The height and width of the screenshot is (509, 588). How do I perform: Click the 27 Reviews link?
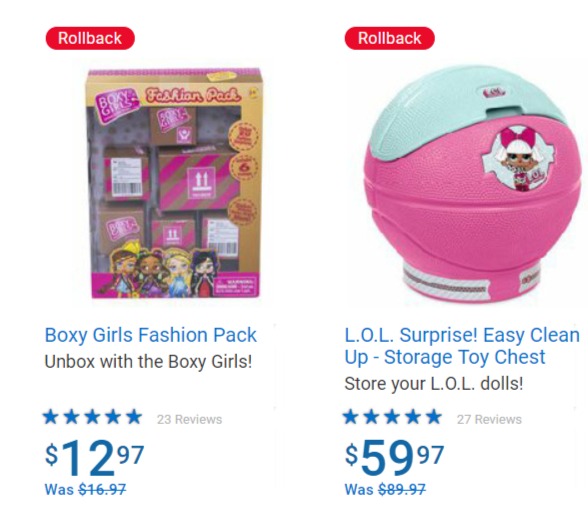pos(489,419)
